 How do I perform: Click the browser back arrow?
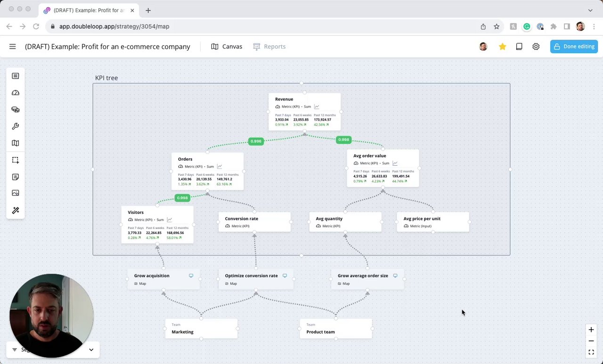(9, 26)
